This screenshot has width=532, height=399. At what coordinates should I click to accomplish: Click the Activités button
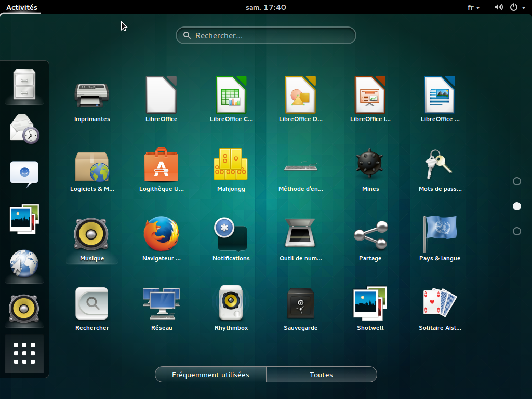pos(22,7)
